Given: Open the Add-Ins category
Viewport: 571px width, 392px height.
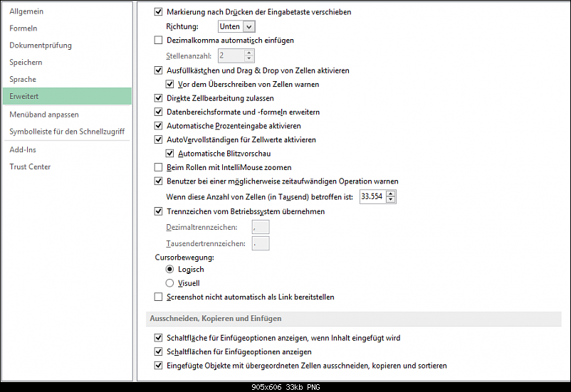Looking at the screenshot, I should [x=23, y=149].
